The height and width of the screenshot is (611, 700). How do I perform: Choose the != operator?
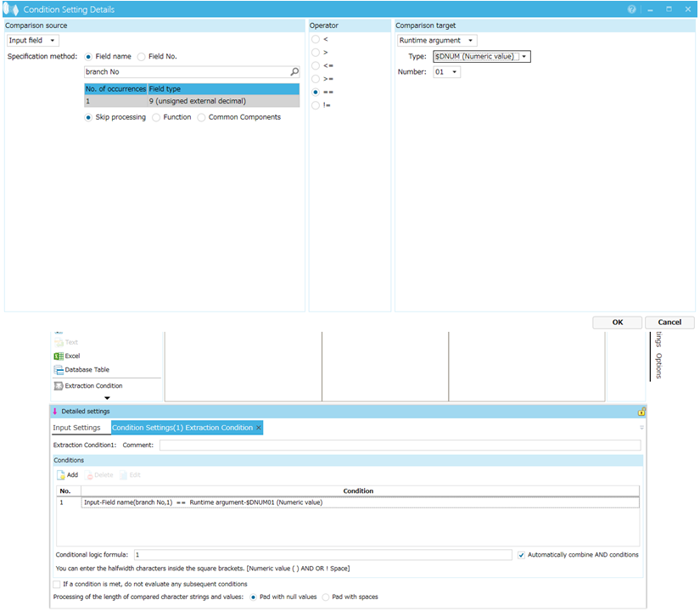(316, 106)
